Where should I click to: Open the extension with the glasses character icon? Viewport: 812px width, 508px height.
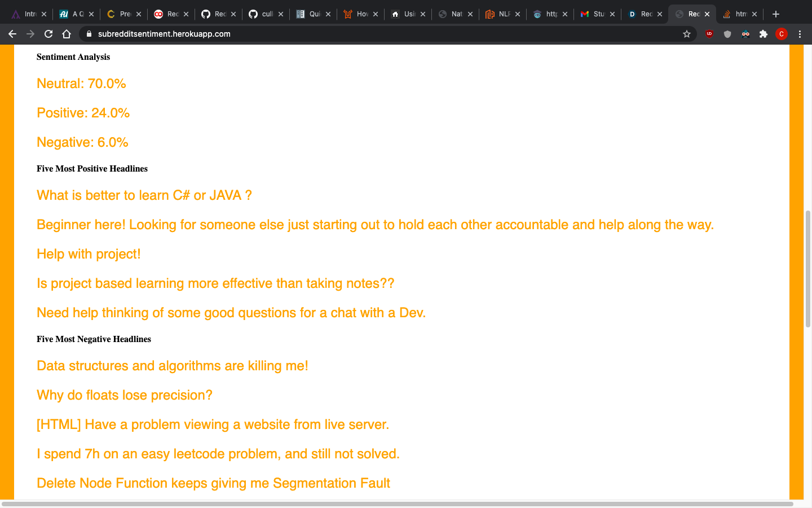[745, 34]
